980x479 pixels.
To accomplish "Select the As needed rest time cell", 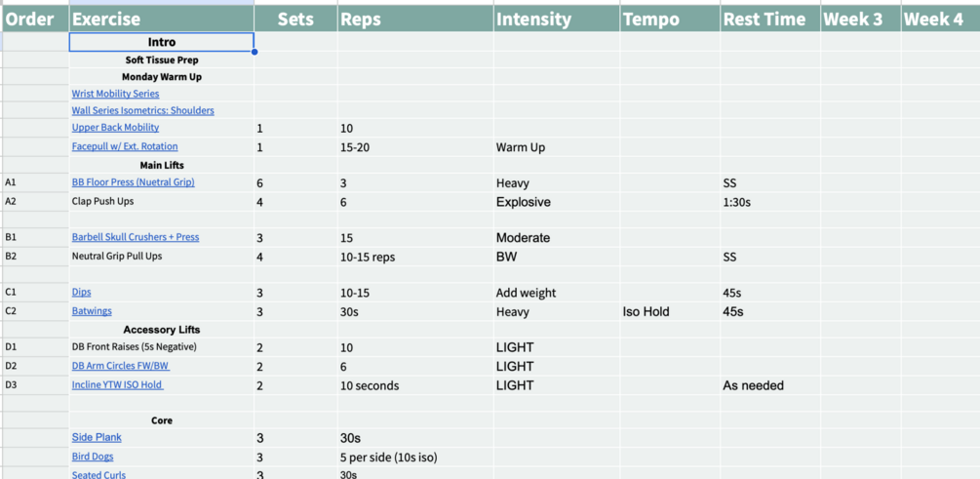I will [x=770, y=385].
